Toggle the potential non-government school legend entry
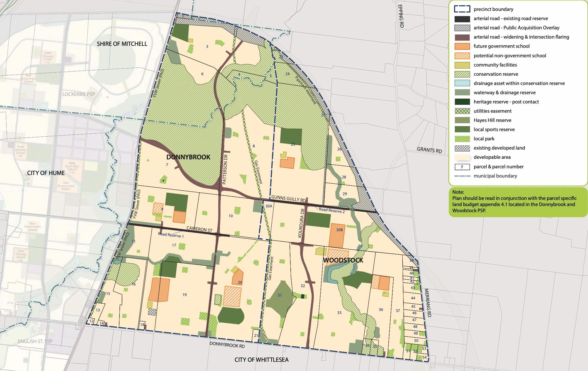Screen dimensions: 588x371 [x=462, y=55]
